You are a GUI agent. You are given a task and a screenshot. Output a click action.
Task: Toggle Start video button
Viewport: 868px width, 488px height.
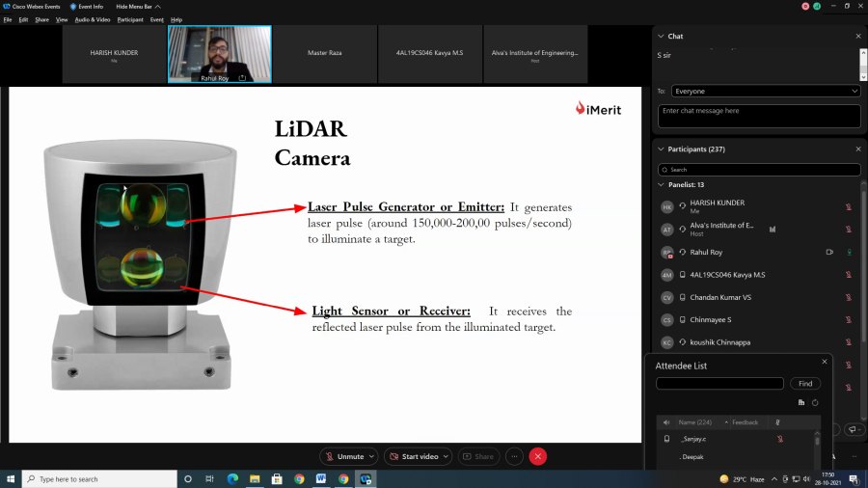pos(418,456)
